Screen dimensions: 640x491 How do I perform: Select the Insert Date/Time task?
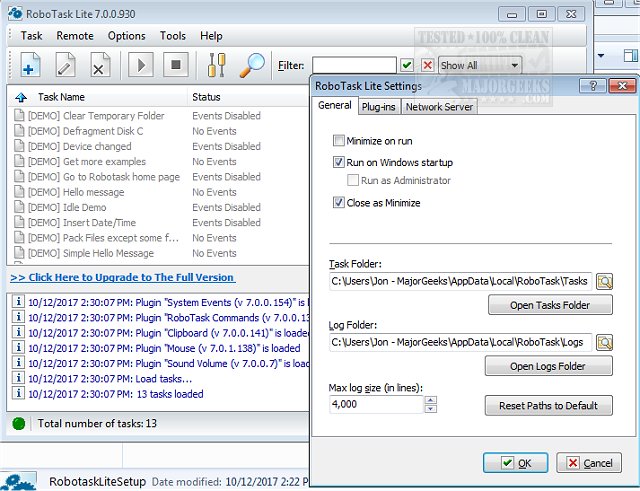[82, 222]
